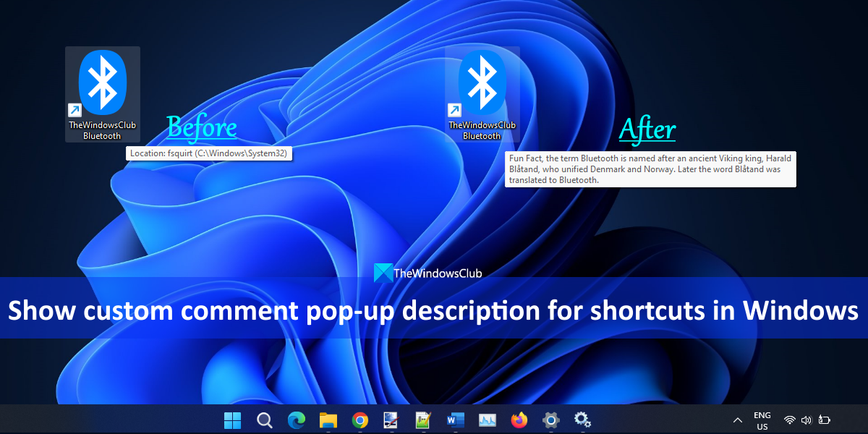This screenshot has height=434, width=868.
Task: Open Wi-Fi network tray icon
Action: 790,420
